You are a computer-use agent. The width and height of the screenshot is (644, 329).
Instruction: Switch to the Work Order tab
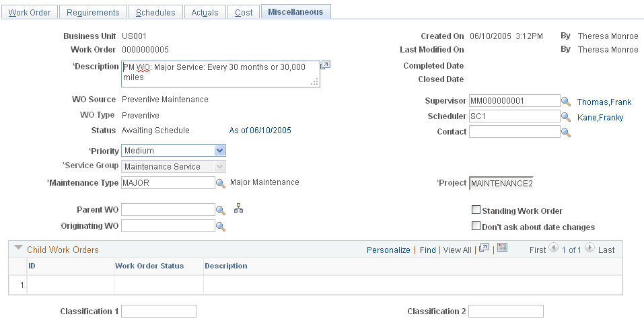pos(30,12)
